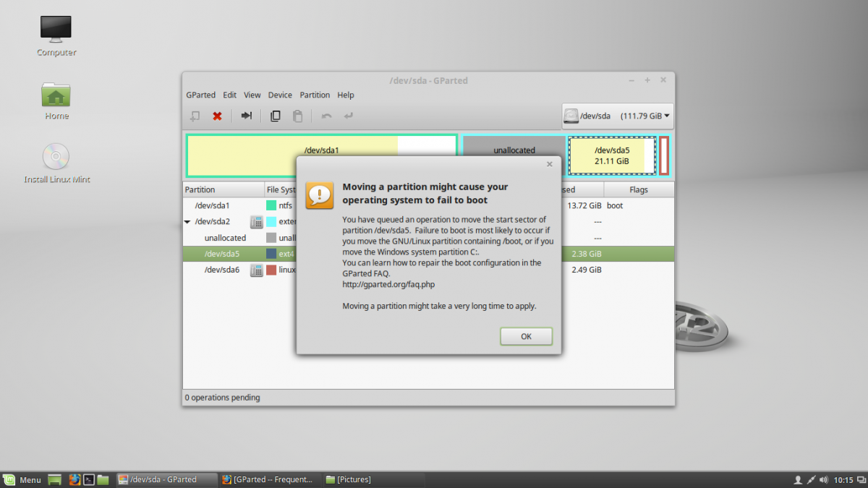Open the Install Linux Mint desktop icon
868x488 pixels.
56,163
